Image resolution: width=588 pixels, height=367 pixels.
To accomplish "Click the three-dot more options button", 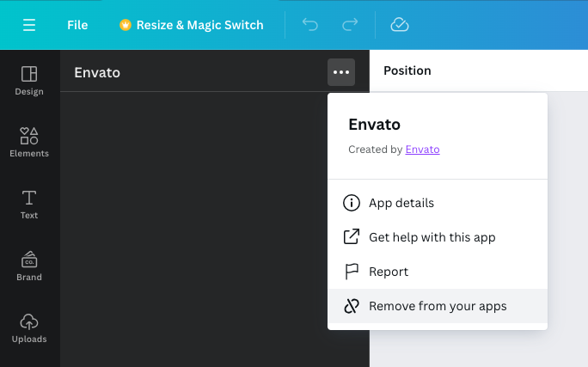I will (341, 72).
